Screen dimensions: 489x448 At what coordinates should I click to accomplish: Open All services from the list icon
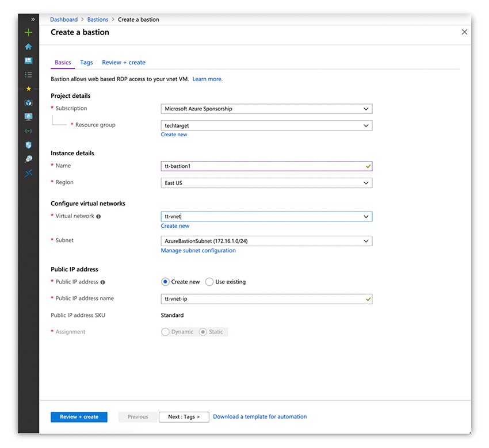tap(28, 74)
